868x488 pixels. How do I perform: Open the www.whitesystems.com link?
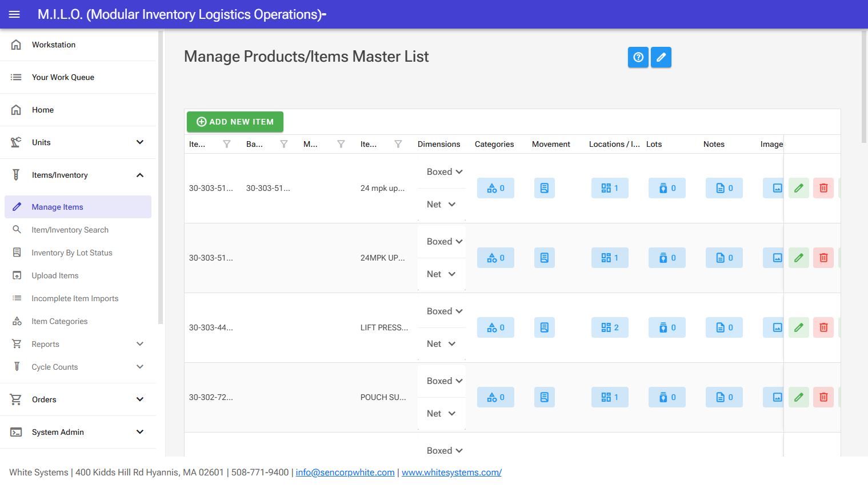451,472
